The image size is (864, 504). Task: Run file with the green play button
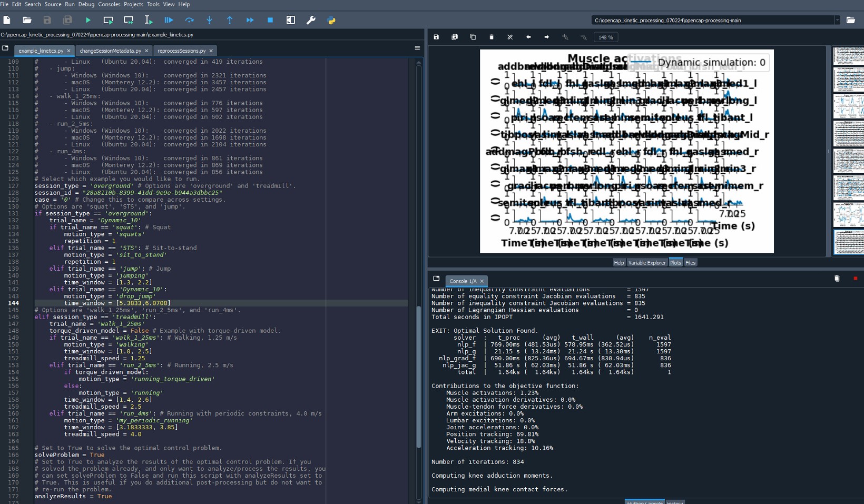88,20
